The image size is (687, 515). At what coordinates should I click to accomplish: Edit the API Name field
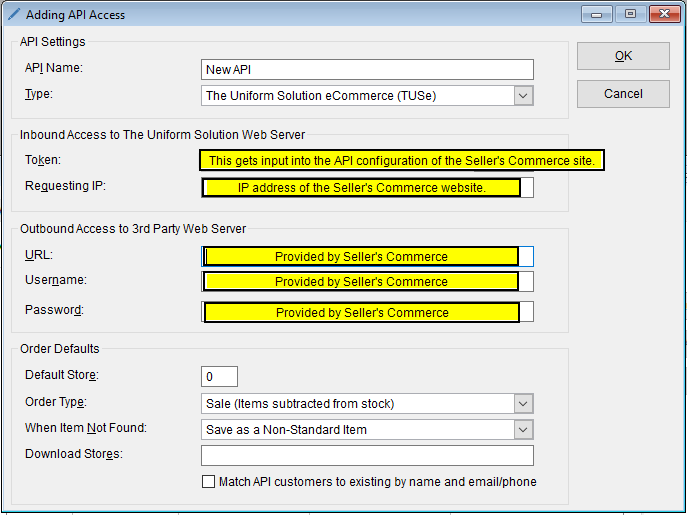click(367, 70)
